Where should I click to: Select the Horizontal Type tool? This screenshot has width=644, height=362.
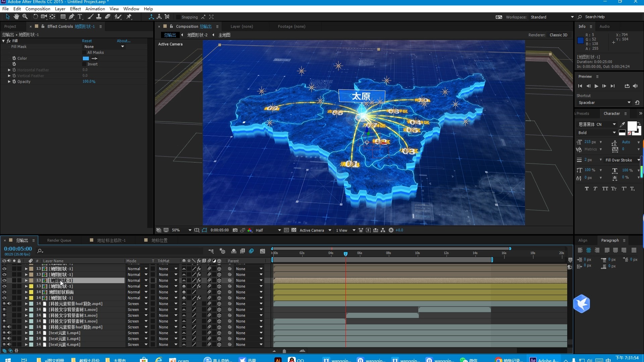click(80, 17)
